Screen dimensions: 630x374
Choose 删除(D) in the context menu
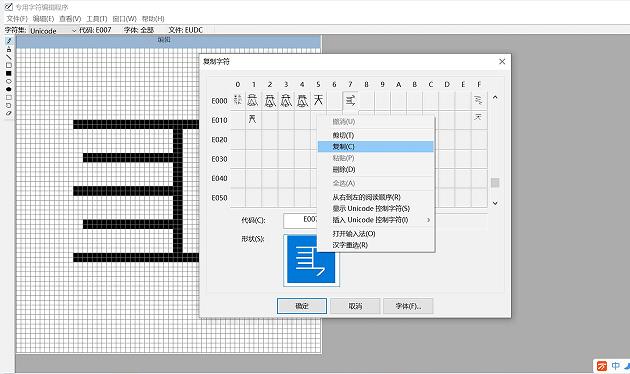tap(376, 170)
